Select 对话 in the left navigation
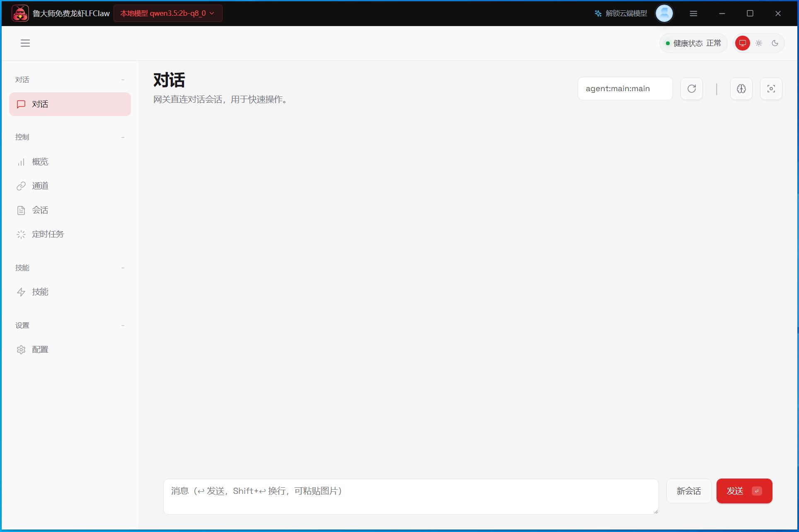The image size is (799, 532). (x=40, y=104)
